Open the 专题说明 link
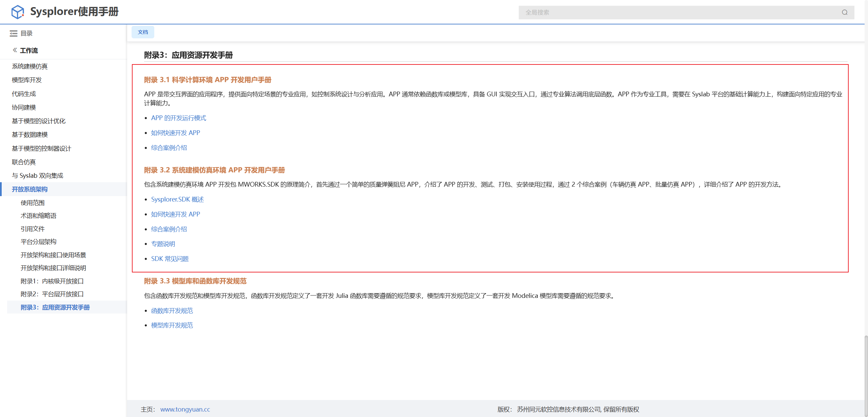Viewport: 868px width, 417px height. point(163,244)
